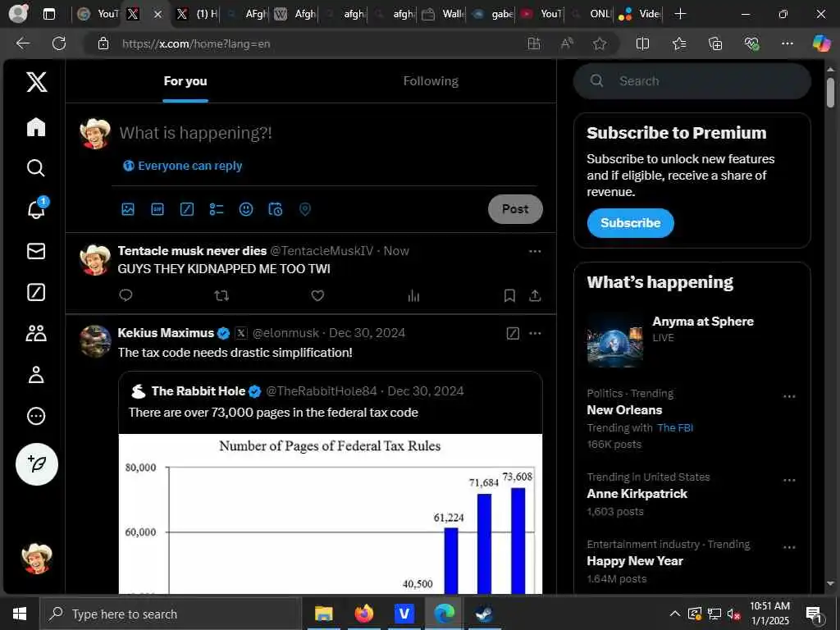The width and height of the screenshot is (840, 630).
Task: Go to Home via sidebar house icon
Action: click(x=36, y=127)
